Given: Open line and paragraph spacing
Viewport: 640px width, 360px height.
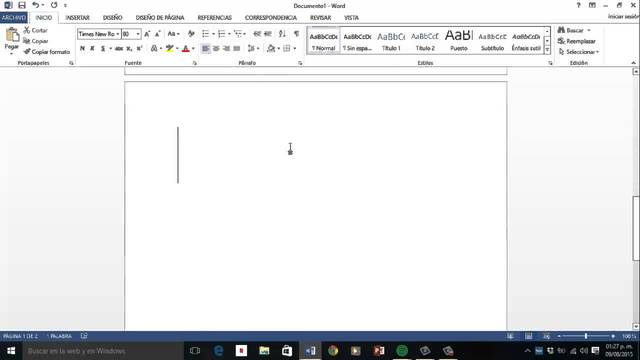Looking at the screenshot, I should [x=253, y=49].
